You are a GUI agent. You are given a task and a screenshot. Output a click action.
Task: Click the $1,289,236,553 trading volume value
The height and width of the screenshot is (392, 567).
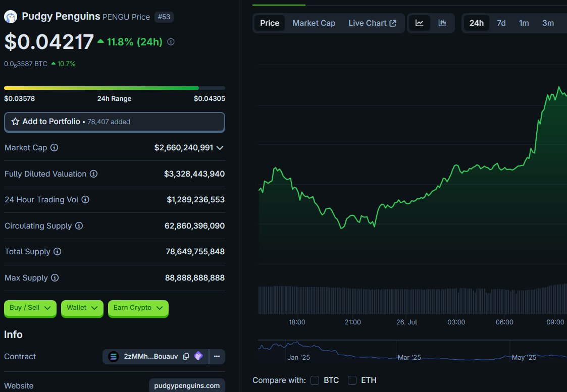[x=195, y=199]
